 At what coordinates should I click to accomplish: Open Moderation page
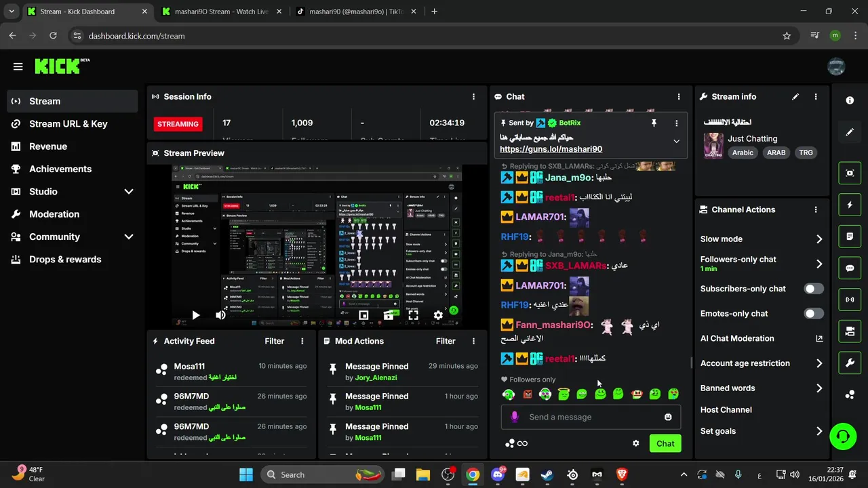click(x=73, y=214)
